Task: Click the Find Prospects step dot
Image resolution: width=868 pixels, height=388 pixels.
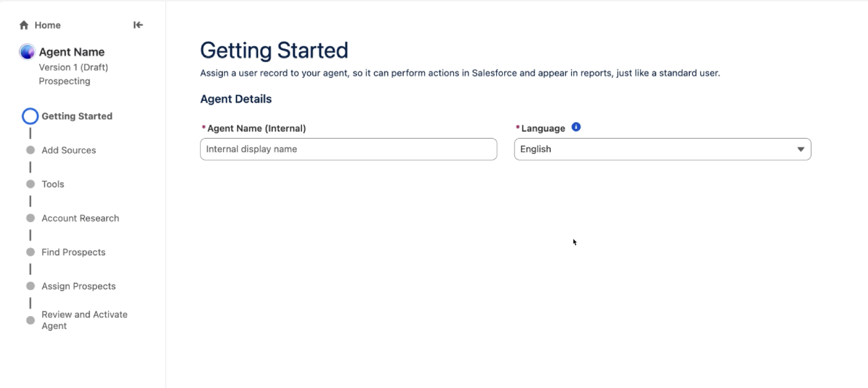Action: [31, 252]
